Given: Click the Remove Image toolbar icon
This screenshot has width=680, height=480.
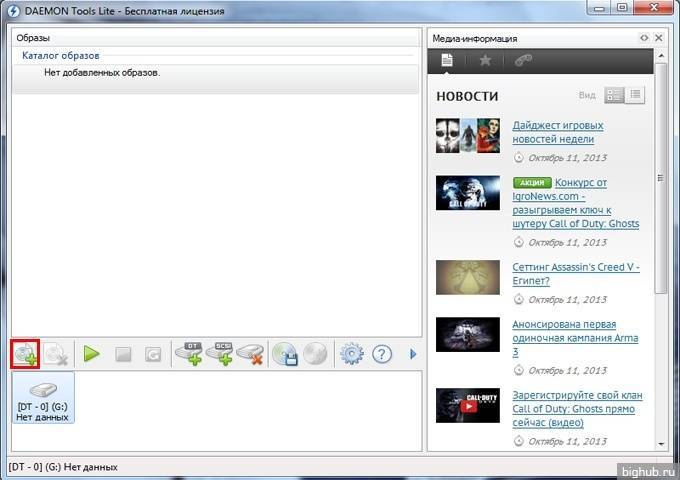Looking at the screenshot, I should point(56,354).
